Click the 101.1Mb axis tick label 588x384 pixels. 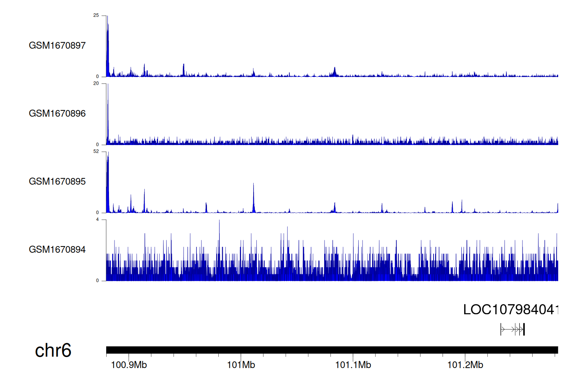pos(353,365)
